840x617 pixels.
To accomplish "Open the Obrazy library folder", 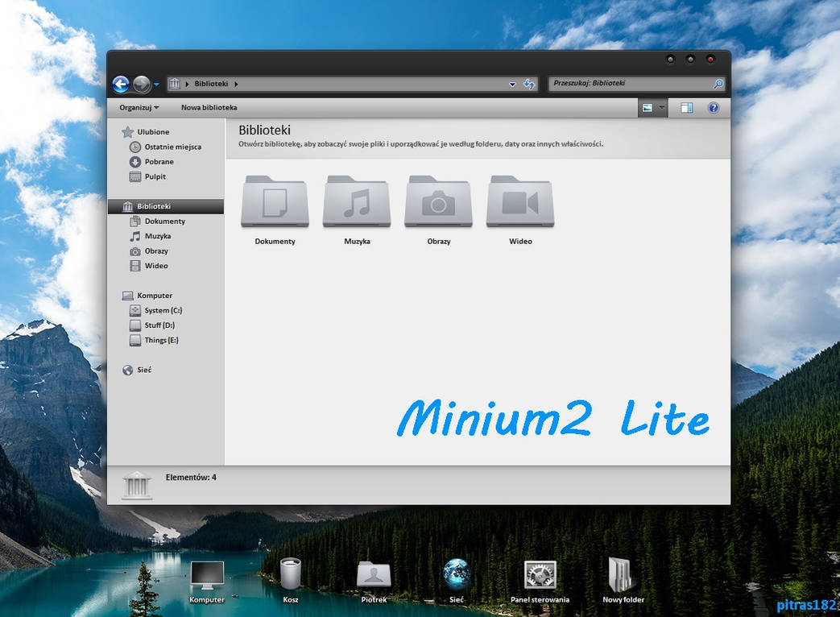I will point(438,201).
